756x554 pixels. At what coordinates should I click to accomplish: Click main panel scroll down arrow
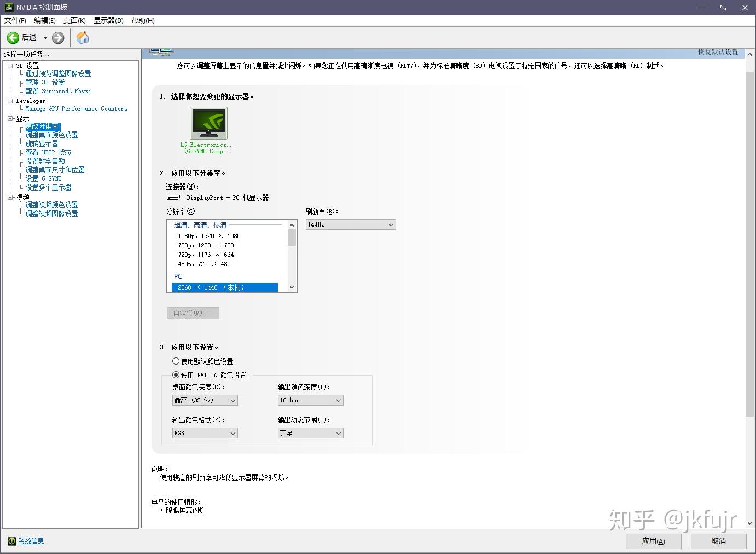click(750, 523)
